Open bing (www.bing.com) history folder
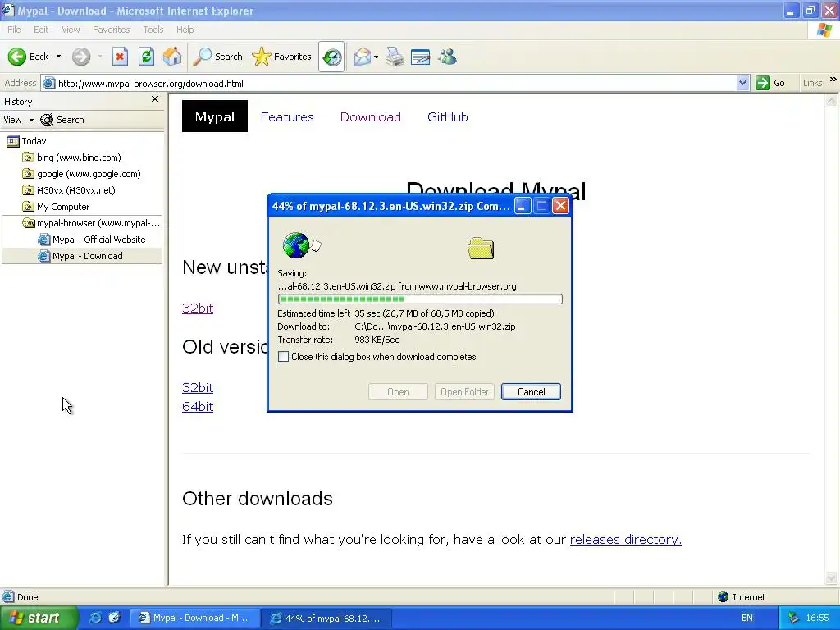Viewport: 840px width, 630px height. (x=72, y=157)
